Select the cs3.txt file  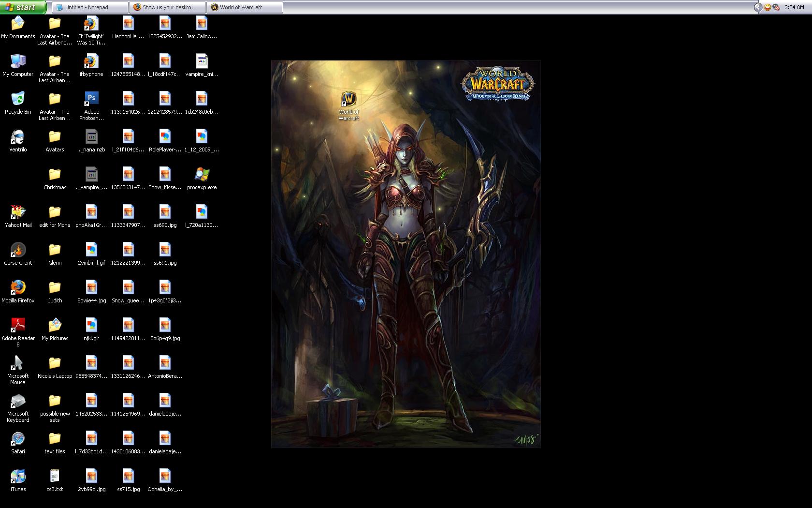coord(55,480)
